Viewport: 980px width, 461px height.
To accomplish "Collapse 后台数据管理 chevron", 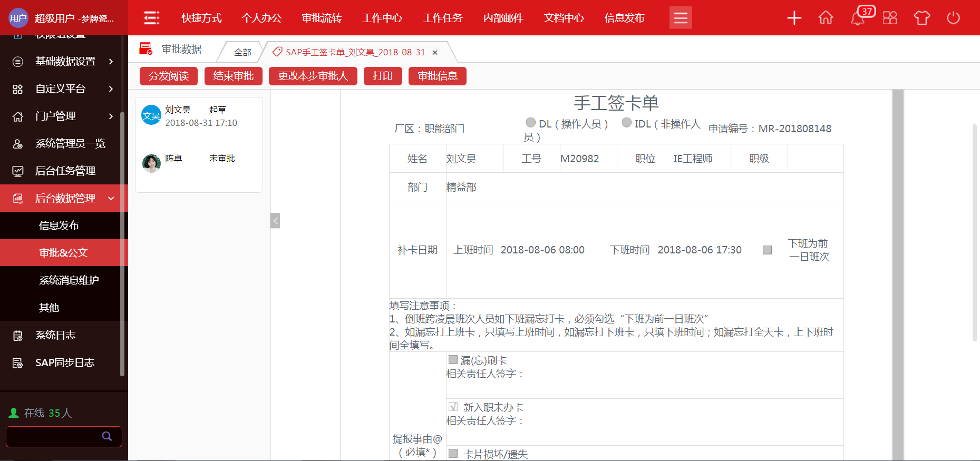I will coord(111,199).
